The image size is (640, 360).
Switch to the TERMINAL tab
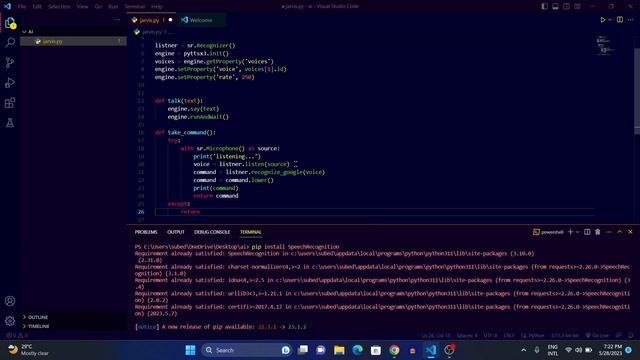[x=251, y=232]
